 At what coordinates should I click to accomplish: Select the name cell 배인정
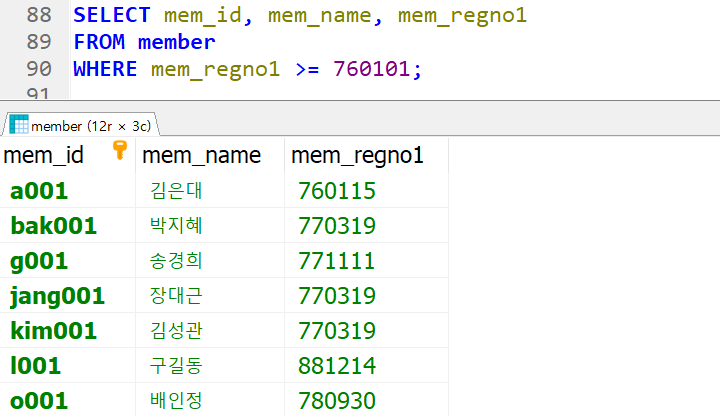coord(210,400)
